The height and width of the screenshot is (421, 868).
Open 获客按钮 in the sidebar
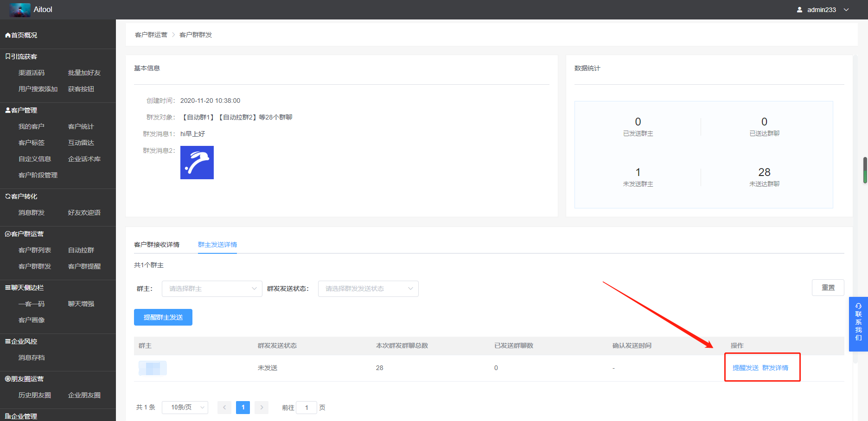[x=81, y=89]
